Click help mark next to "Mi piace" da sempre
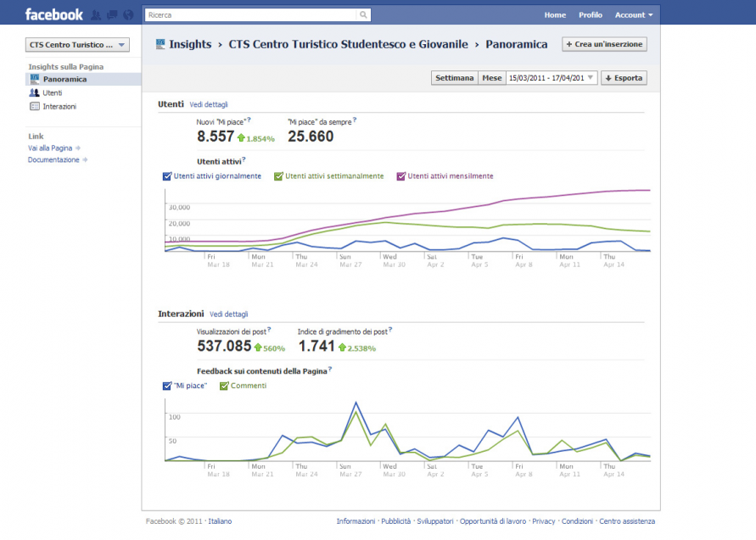756x540 pixels. (x=355, y=120)
